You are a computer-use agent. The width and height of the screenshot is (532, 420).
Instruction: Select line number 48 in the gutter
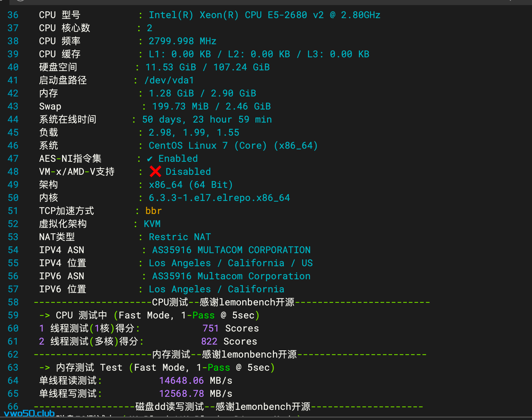pyautogui.click(x=13, y=172)
